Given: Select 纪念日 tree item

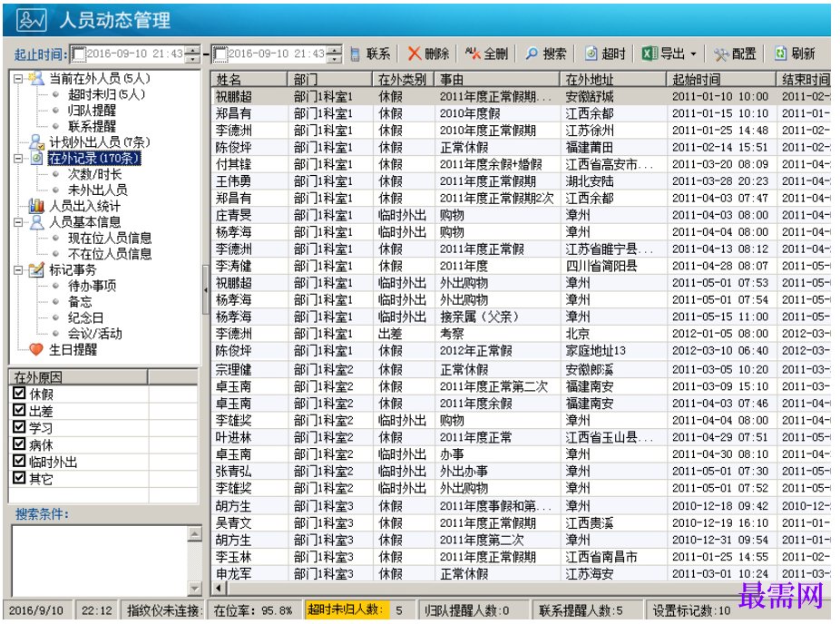Looking at the screenshot, I should pyautogui.click(x=85, y=317).
